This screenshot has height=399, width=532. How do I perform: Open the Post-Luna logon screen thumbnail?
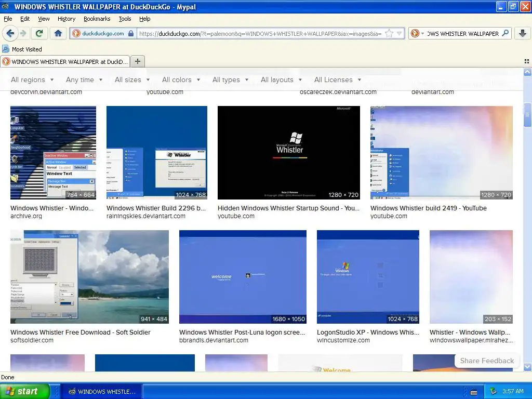click(243, 277)
